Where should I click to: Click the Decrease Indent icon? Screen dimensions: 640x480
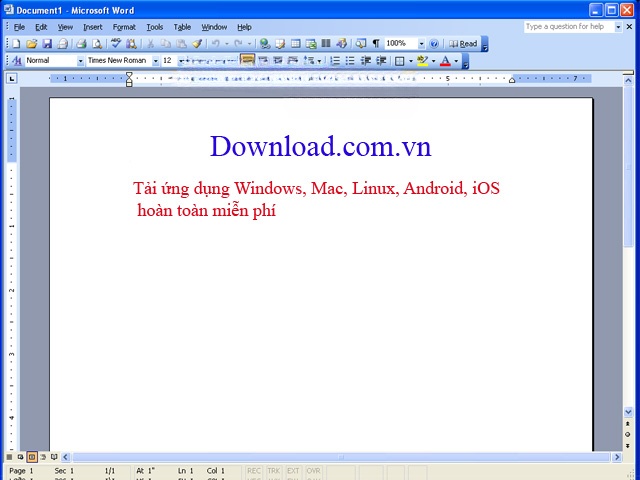pos(366,61)
